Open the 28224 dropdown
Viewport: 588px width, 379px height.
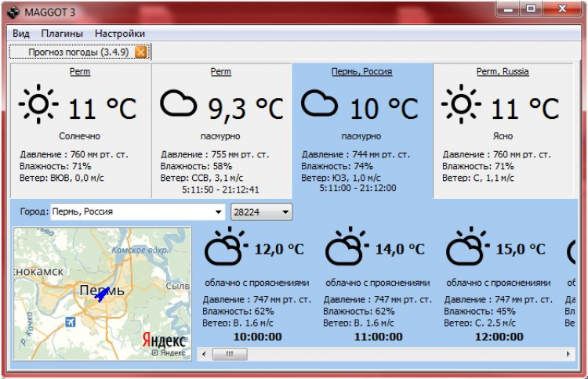pyautogui.click(x=261, y=212)
